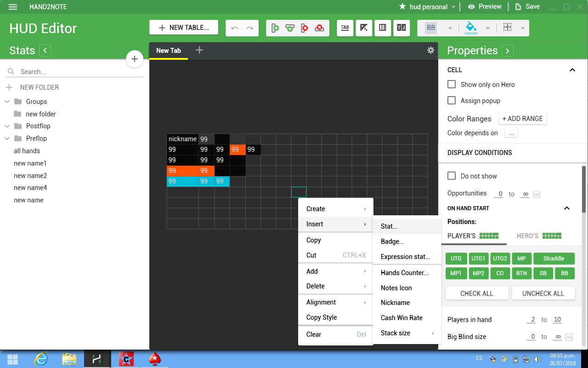
Task: Open the hamburger main menu
Action: (x=13, y=7)
